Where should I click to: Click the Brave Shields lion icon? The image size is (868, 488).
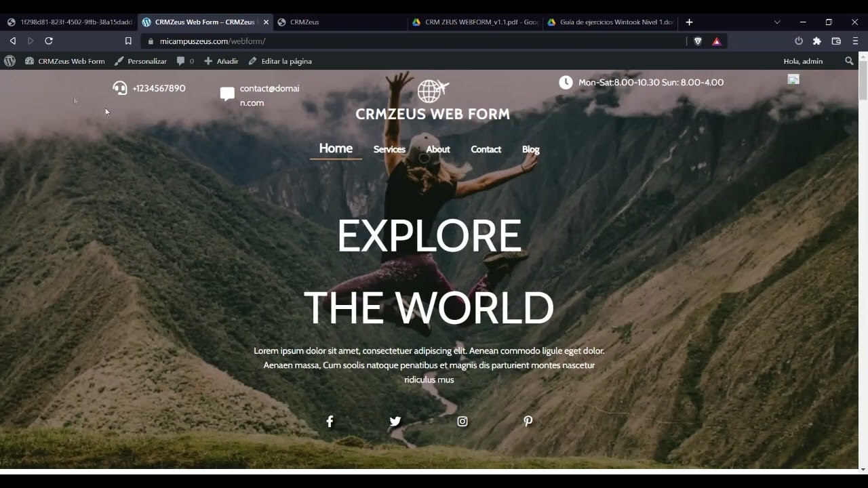pos(698,41)
